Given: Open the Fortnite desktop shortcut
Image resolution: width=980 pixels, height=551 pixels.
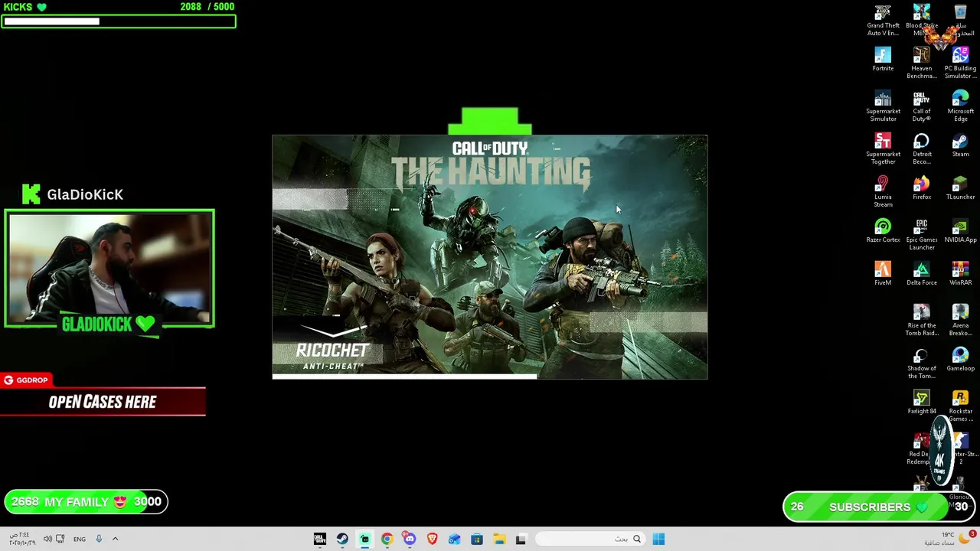Looking at the screenshot, I should (883, 60).
